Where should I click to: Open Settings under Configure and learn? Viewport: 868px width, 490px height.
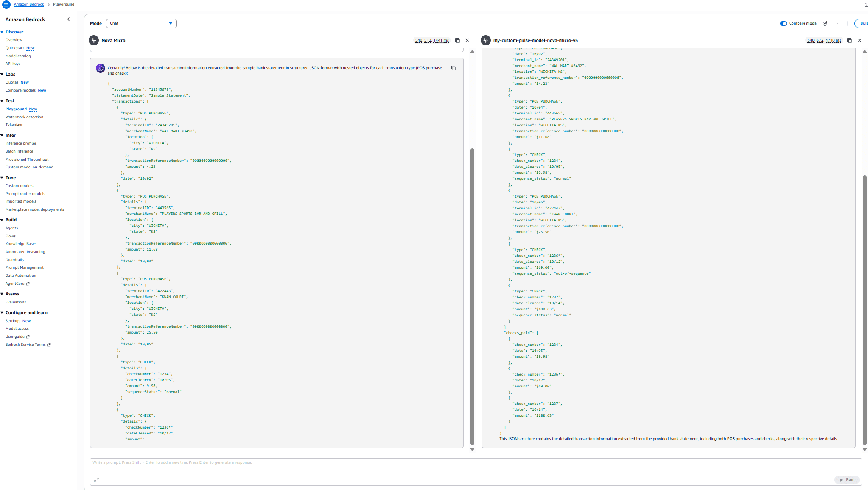tap(13, 321)
